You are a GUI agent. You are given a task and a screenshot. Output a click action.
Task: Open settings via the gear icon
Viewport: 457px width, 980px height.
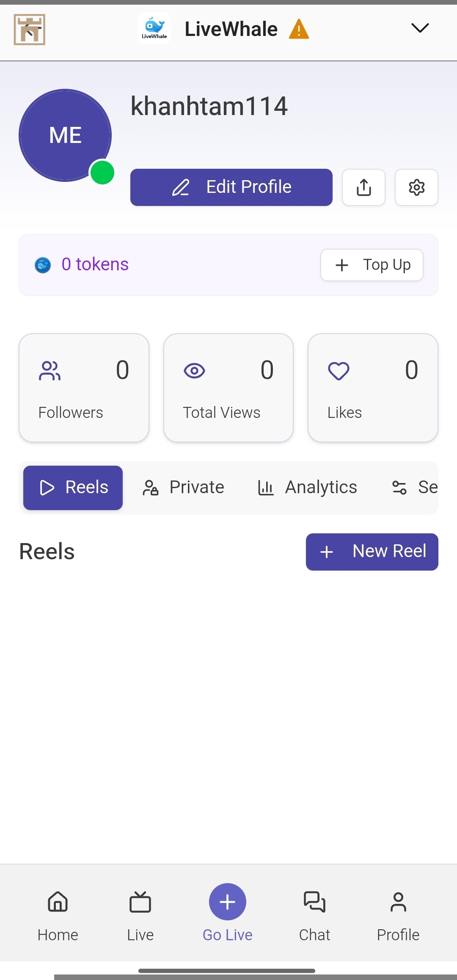[x=416, y=187]
